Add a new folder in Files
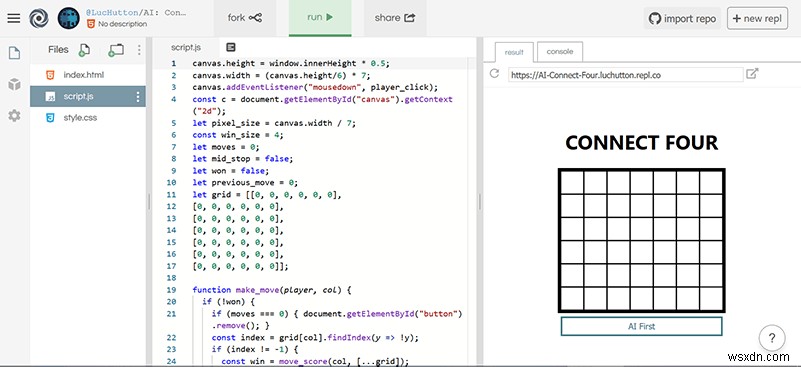The image size is (801, 367). pos(116,50)
